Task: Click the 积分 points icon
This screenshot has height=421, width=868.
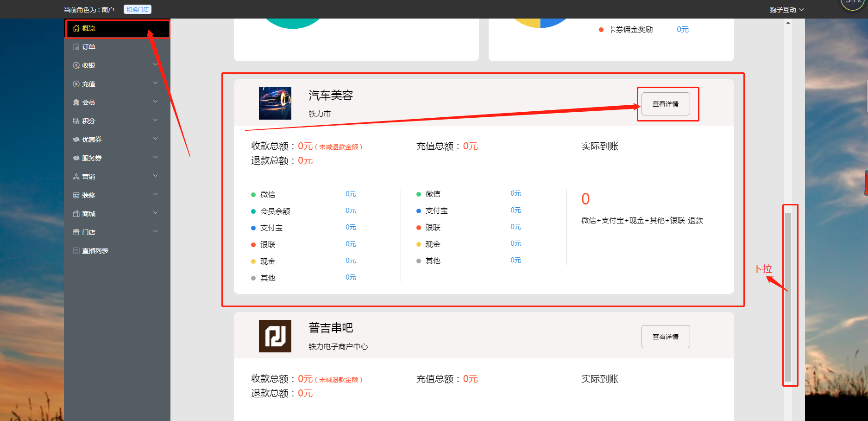Action: coord(76,121)
